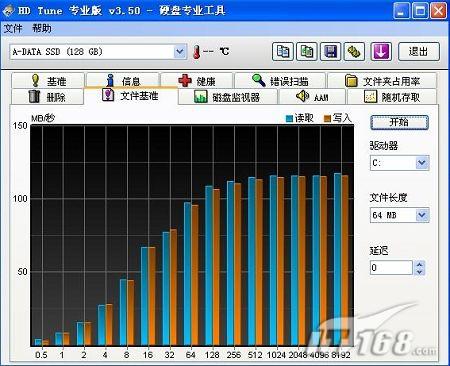Click the copy text to clipboard icon

[x=283, y=52]
